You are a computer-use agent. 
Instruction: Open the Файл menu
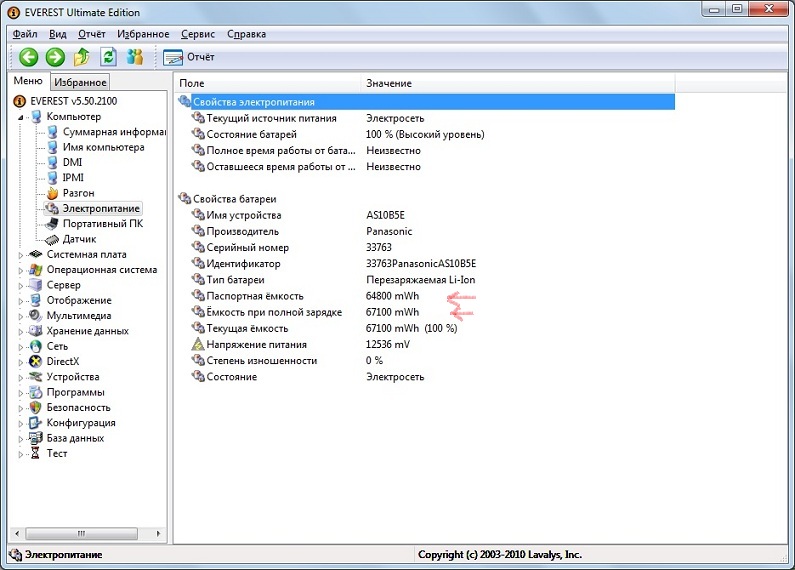[x=25, y=34]
